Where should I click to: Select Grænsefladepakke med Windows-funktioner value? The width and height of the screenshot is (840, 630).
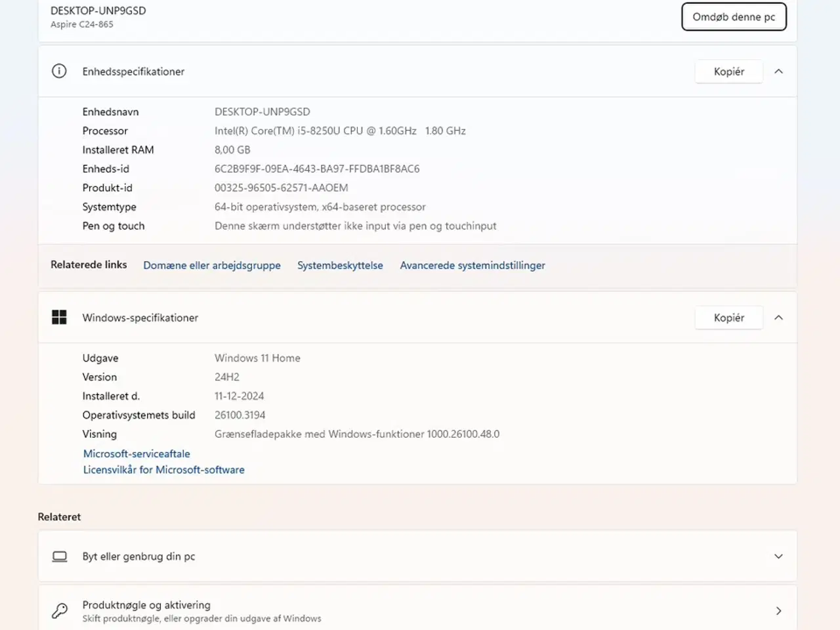tap(357, 434)
